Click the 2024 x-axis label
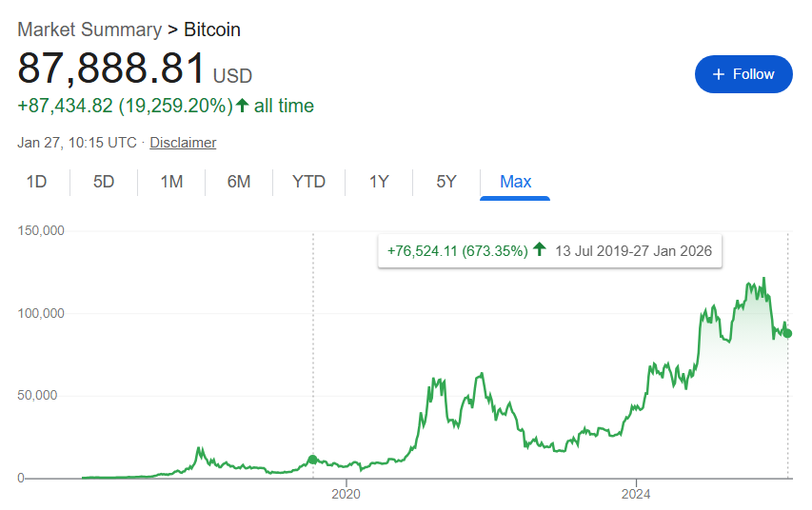Image resolution: width=812 pixels, height=510 pixels. (x=636, y=494)
